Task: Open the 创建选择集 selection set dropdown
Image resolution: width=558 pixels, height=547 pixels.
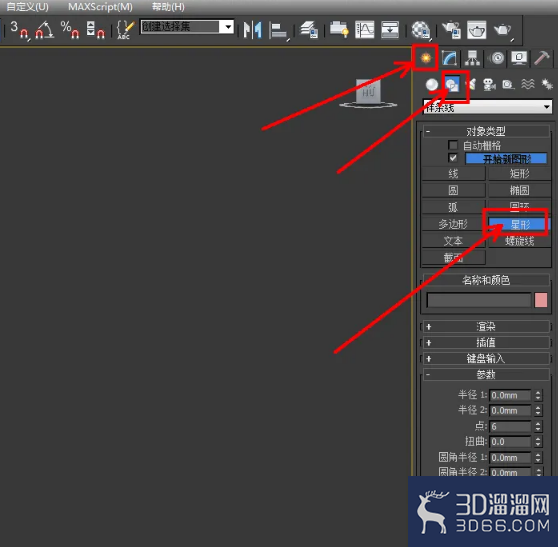Action: pos(227,27)
